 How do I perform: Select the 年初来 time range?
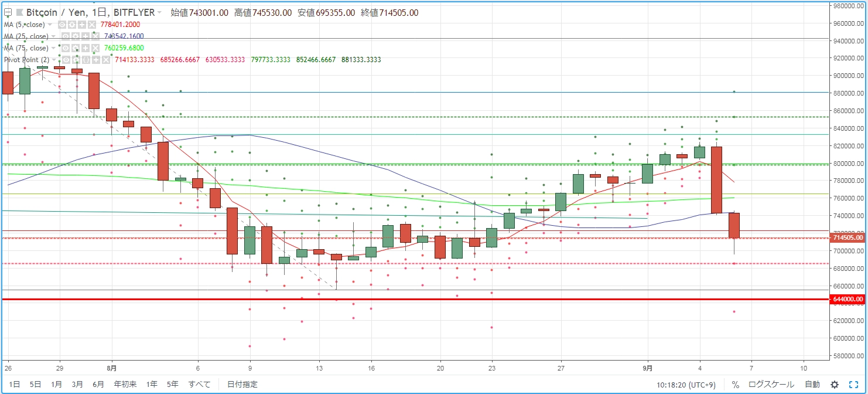click(125, 385)
